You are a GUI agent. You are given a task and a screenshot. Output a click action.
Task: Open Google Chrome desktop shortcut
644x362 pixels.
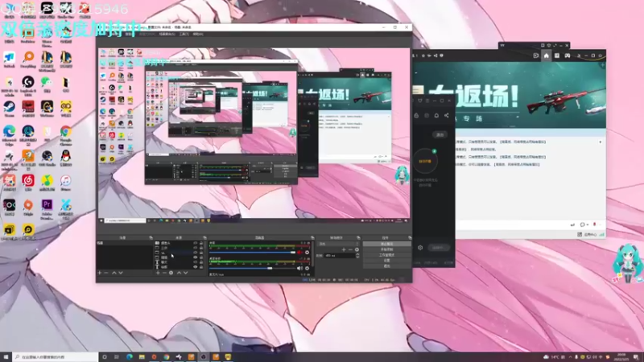click(66, 134)
